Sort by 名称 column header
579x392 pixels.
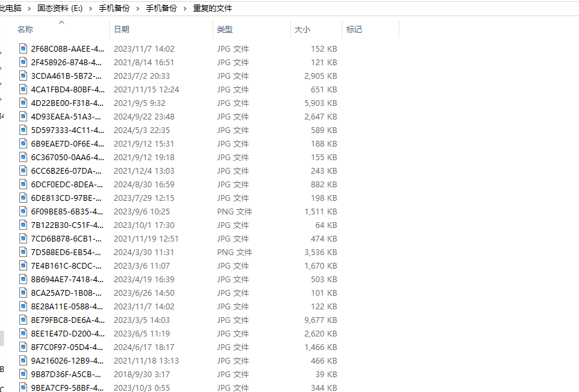pyautogui.click(x=25, y=29)
